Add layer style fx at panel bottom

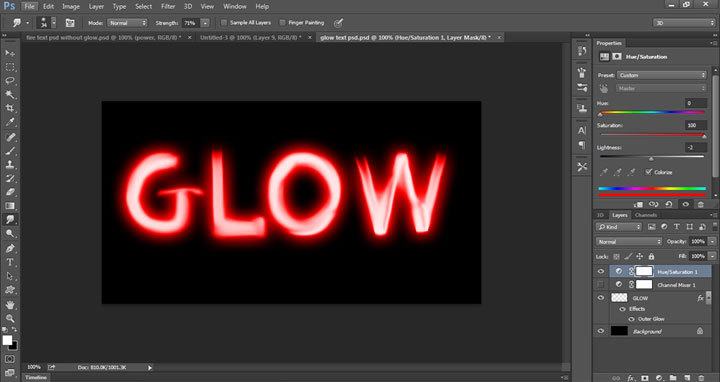pos(631,378)
